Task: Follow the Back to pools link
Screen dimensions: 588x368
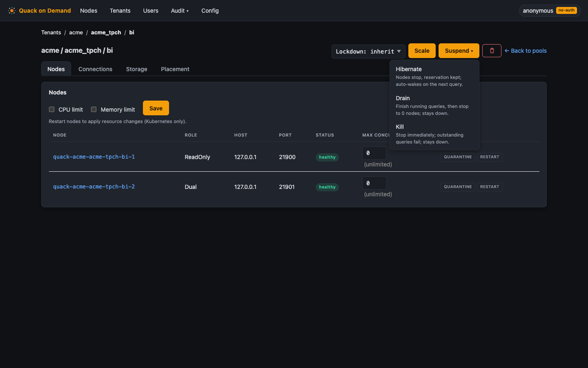Action: [526, 51]
